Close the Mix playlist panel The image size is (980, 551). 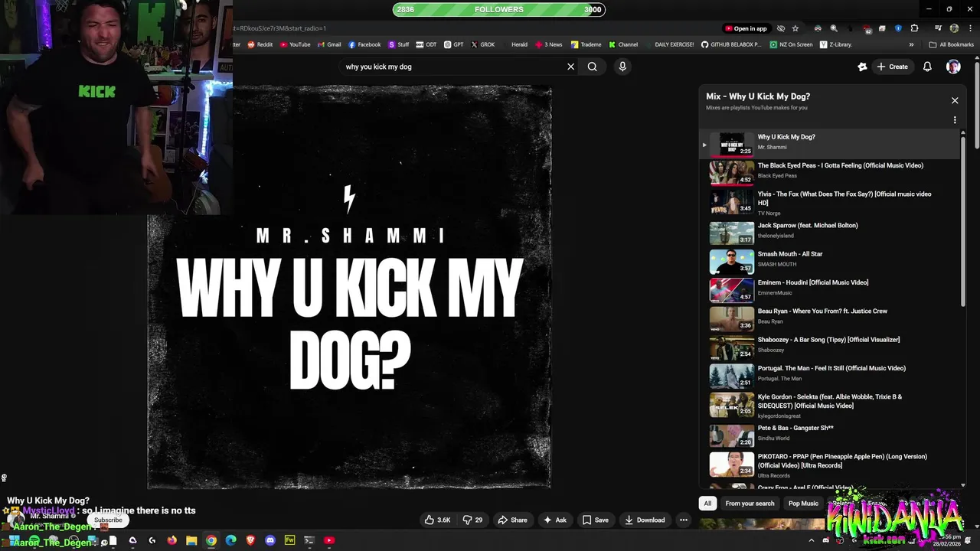coord(955,100)
